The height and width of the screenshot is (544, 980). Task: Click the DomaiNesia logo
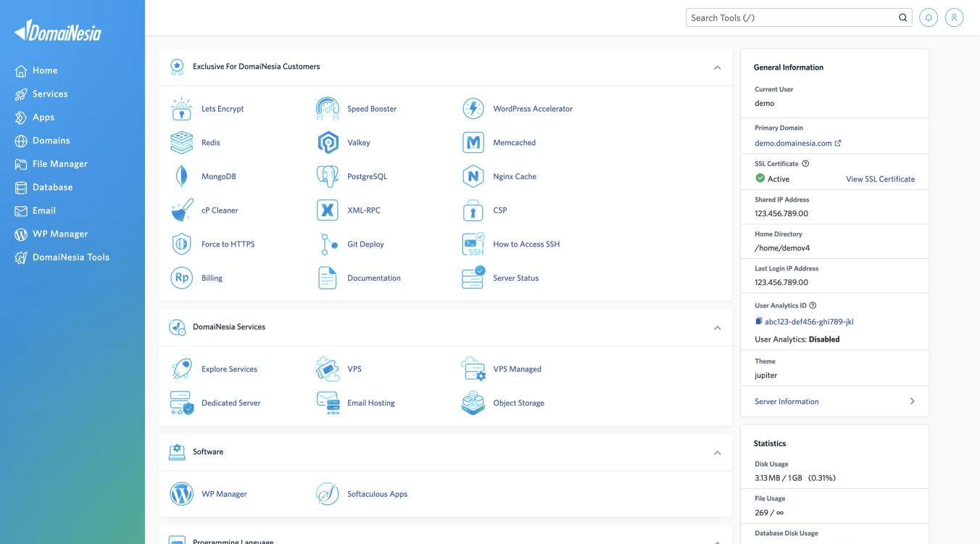[x=58, y=30]
